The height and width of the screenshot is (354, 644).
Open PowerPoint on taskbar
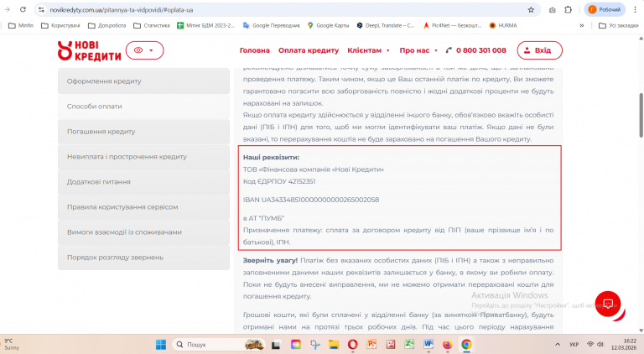[x=371, y=345]
